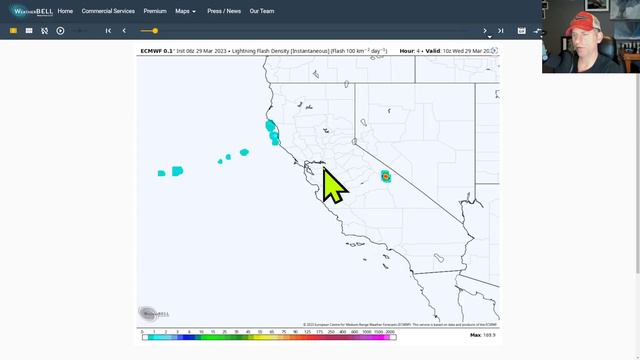The image size is (640, 360).
Task: Click the orange lightning cell near Nevada border
Action: pyautogui.click(x=386, y=176)
